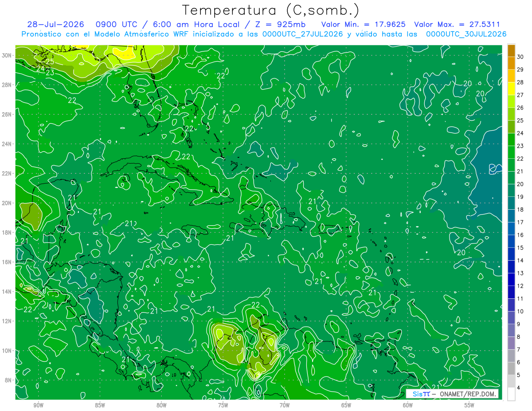The image size is (532, 411).
Task: Click the latitude axis label '20N'
Action: click(7, 203)
